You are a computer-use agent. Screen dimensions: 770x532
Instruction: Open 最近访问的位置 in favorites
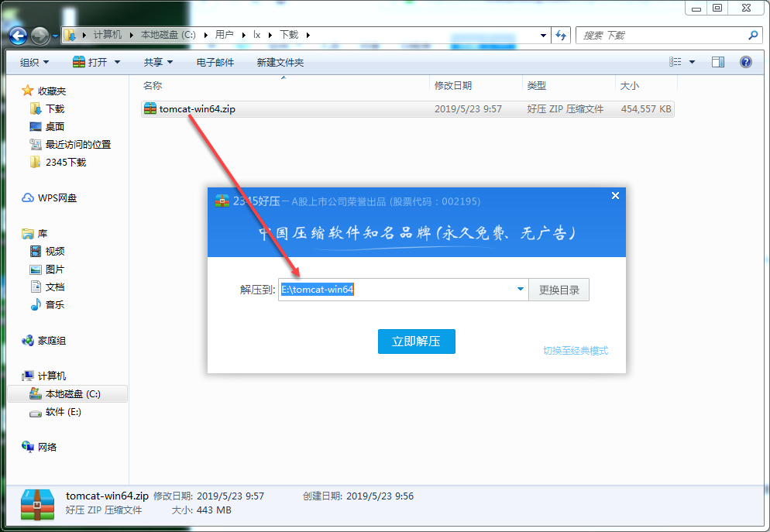tap(78, 144)
